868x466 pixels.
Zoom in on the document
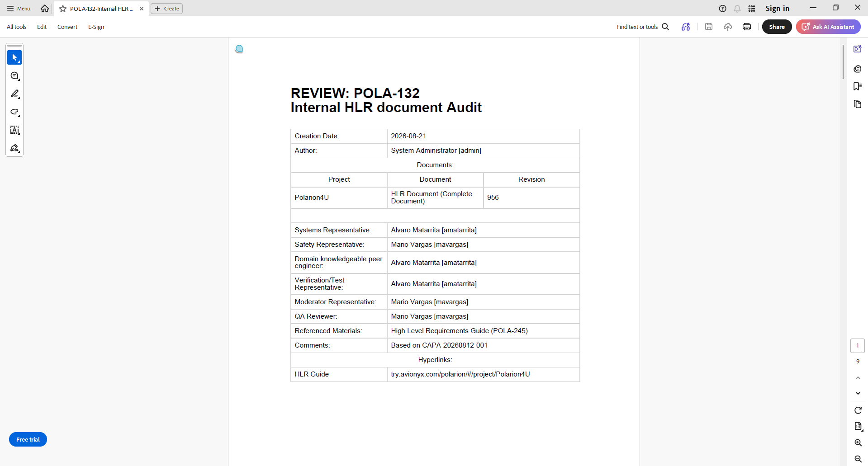(858, 443)
